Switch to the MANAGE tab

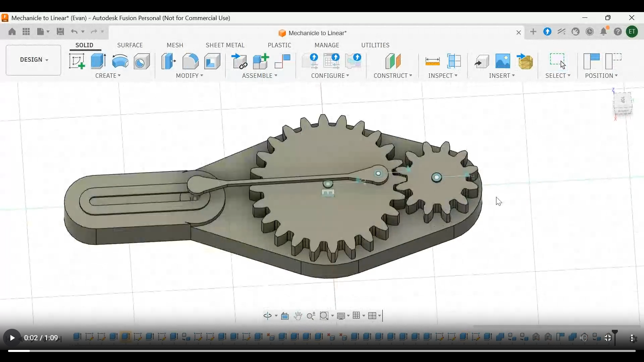327,45
